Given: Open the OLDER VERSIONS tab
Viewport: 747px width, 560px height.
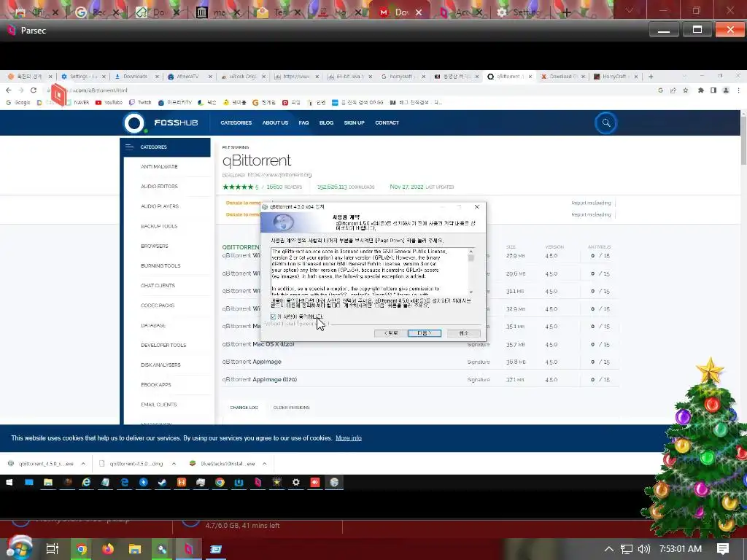Looking at the screenshot, I should [x=292, y=408].
